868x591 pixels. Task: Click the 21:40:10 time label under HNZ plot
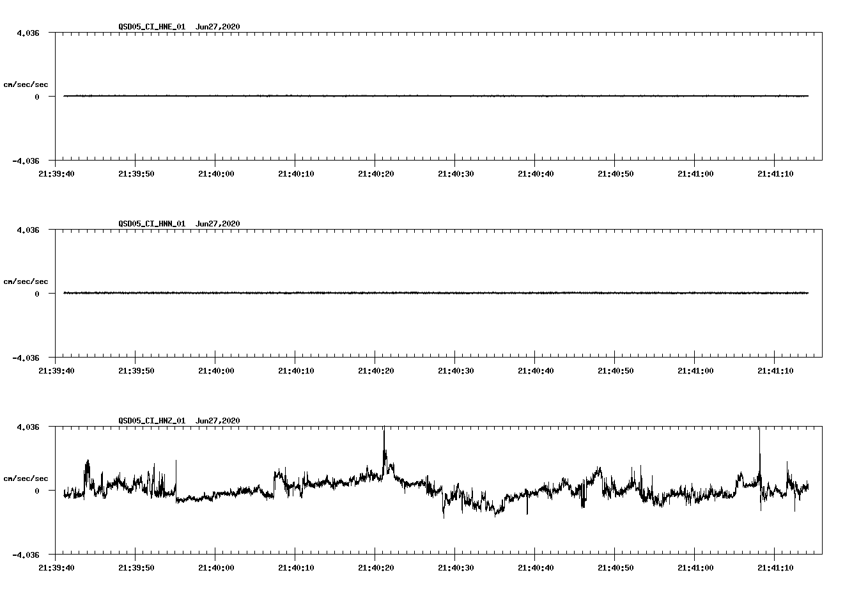point(296,568)
